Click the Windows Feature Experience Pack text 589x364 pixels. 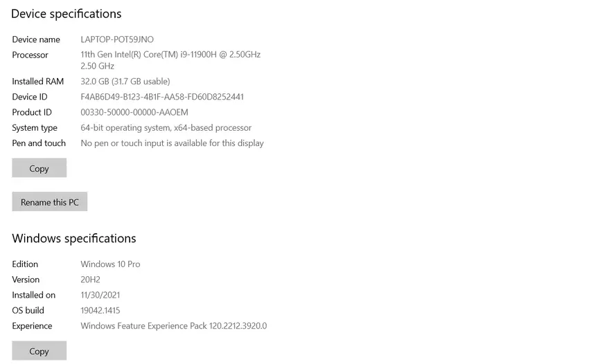(173, 326)
